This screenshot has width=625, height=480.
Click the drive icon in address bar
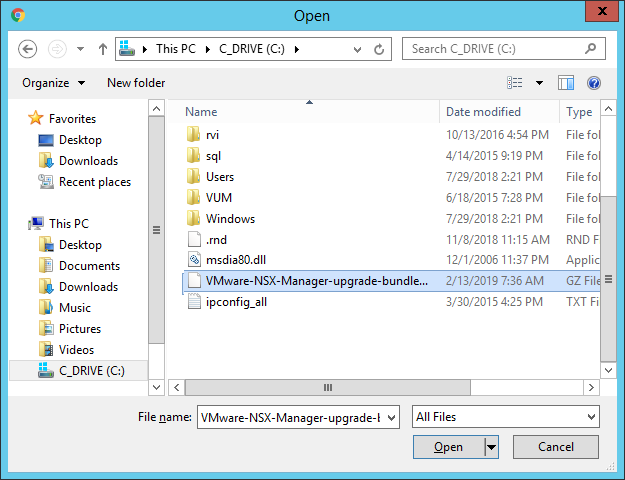pos(127,49)
